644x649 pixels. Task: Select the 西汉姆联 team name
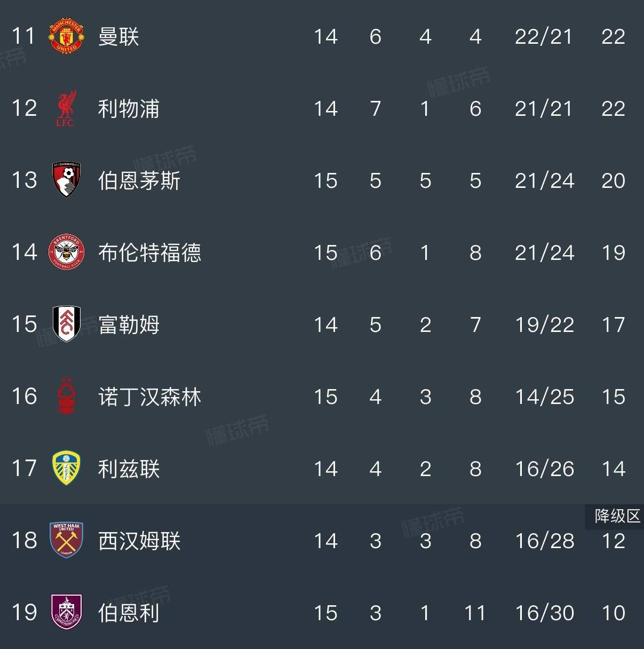pos(139,541)
